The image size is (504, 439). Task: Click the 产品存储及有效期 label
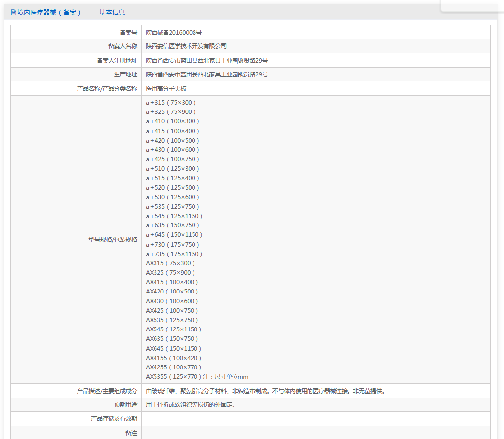[x=114, y=419]
